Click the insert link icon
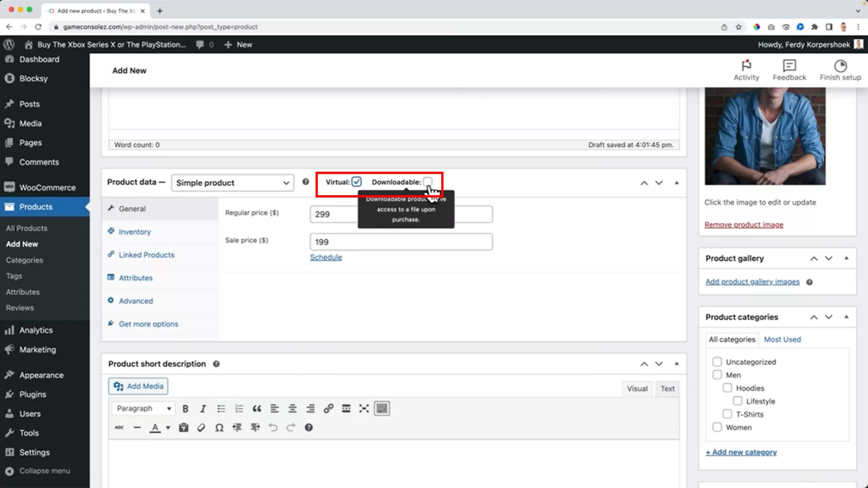868x488 pixels. (x=328, y=408)
